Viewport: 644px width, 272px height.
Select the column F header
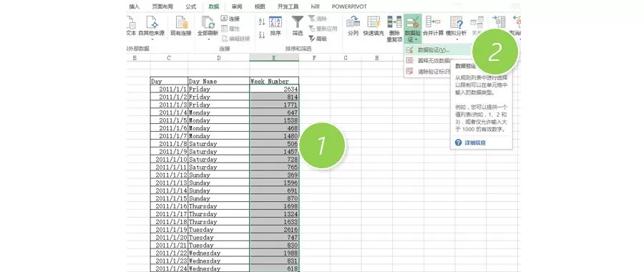(x=314, y=58)
